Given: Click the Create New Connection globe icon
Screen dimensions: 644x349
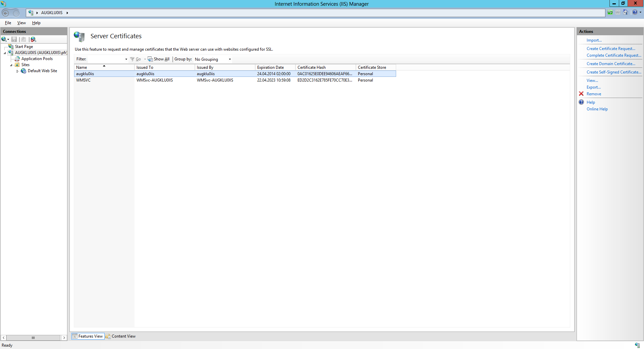Looking at the screenshot, I should 4,39.
